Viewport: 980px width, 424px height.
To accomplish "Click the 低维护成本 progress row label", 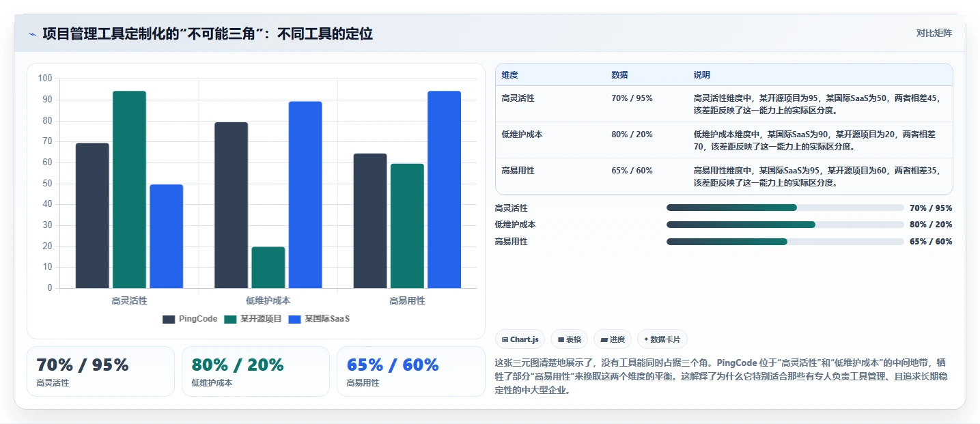I will click(x=516, y=225).
